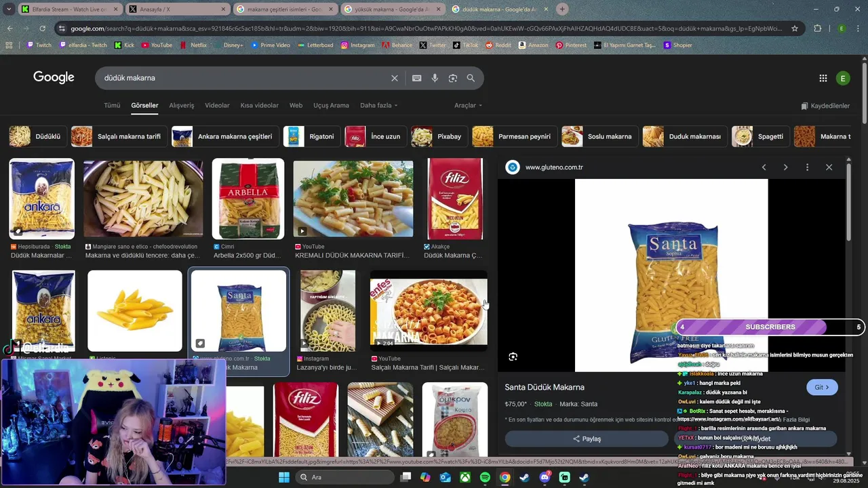Viewport: 868px width, 488px height.
Task: Expand the Araçlar tools dropdown
Action: [x=469, y=106]
